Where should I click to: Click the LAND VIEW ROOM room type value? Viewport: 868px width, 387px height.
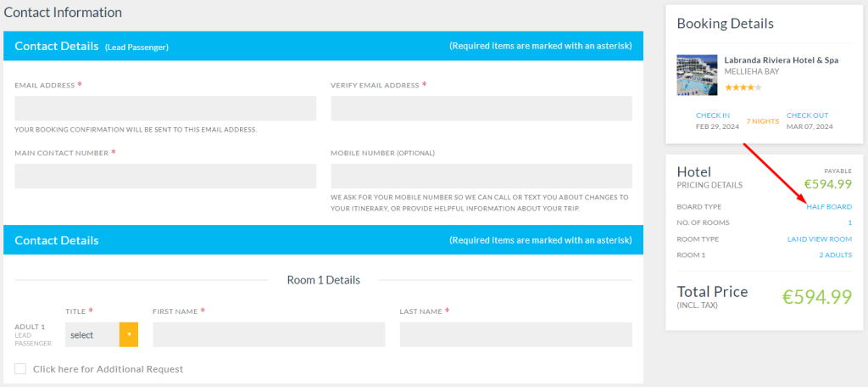(820, 239)
